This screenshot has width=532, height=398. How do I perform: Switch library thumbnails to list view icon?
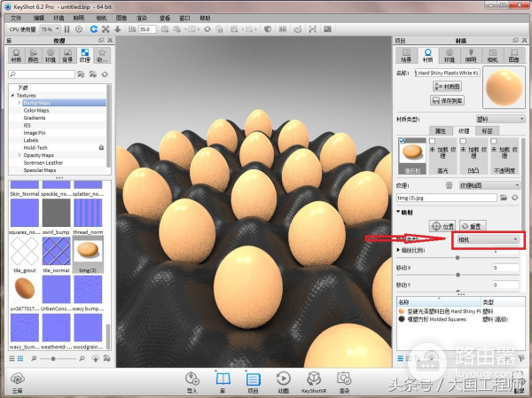12,358
